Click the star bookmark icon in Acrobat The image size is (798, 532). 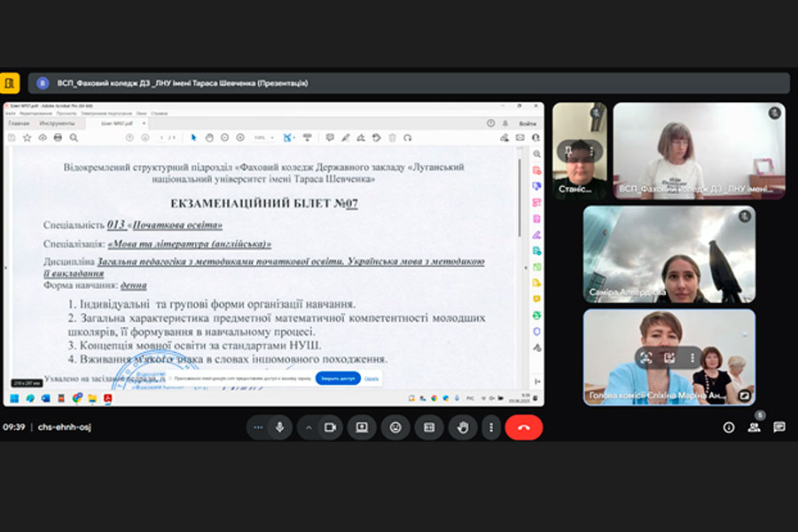pyautogui.click(x=27, y=138)
